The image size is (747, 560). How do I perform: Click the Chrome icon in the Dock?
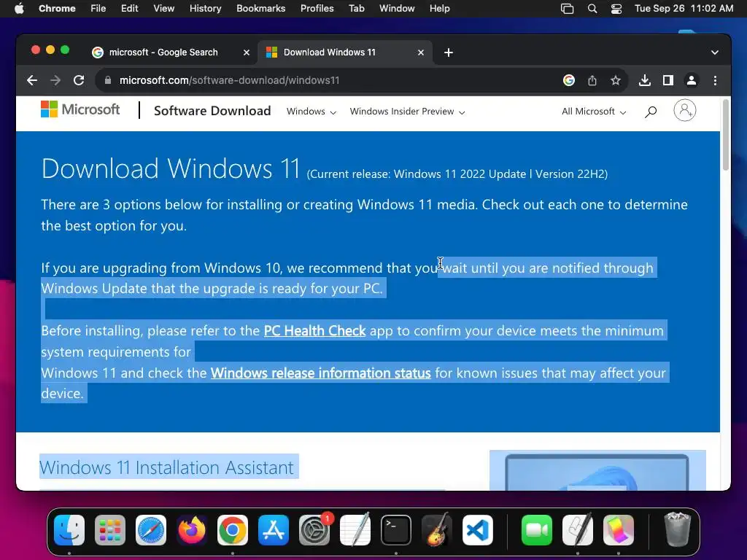(x=233, y=530)
